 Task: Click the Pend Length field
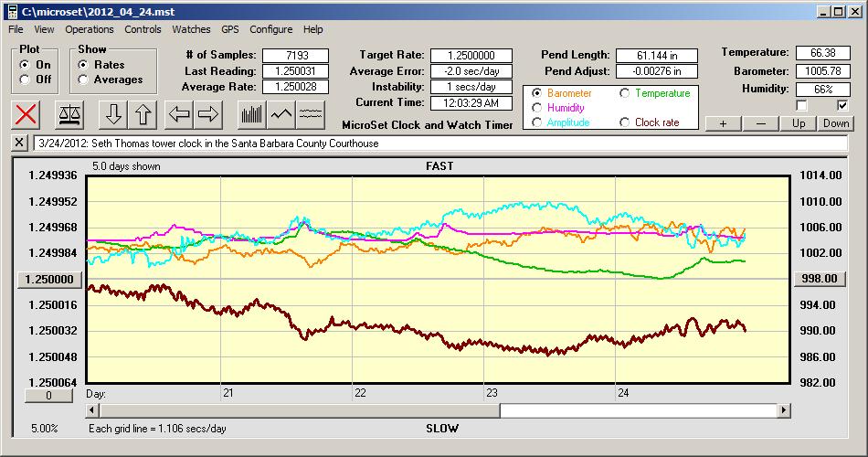click(x=657, y=56)
